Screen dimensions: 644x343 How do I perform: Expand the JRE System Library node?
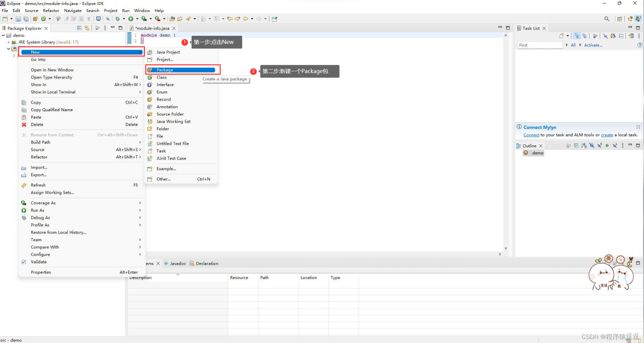coord(8,42)
